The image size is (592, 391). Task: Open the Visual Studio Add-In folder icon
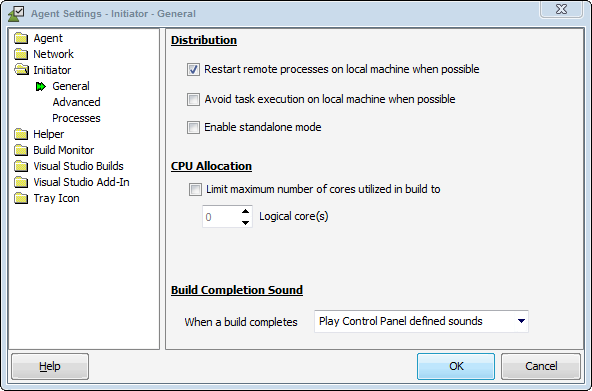[x=21, y=182]
